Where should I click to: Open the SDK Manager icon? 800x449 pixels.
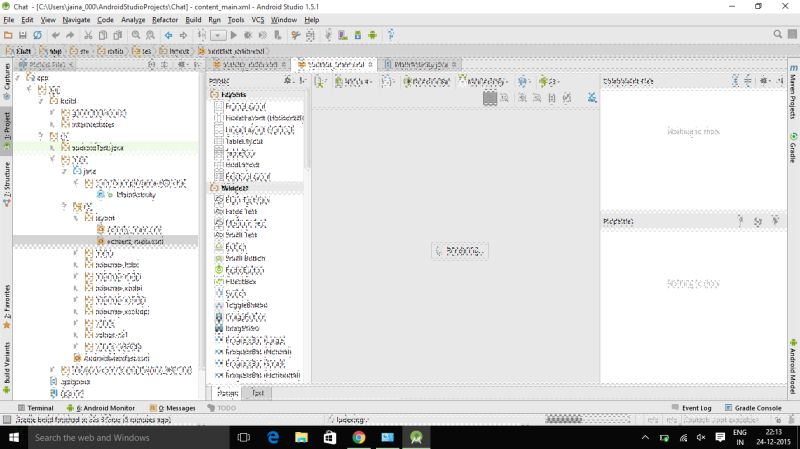[x=358, y=35]
